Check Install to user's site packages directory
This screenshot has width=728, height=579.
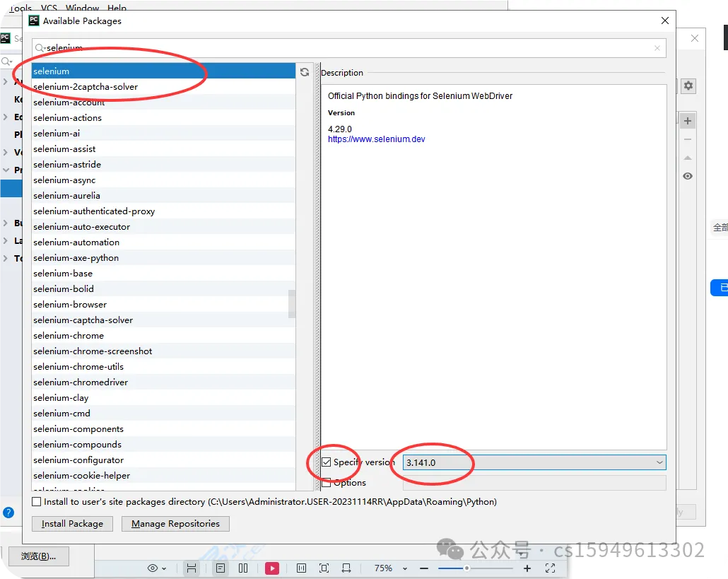click(x=36, y=501)
